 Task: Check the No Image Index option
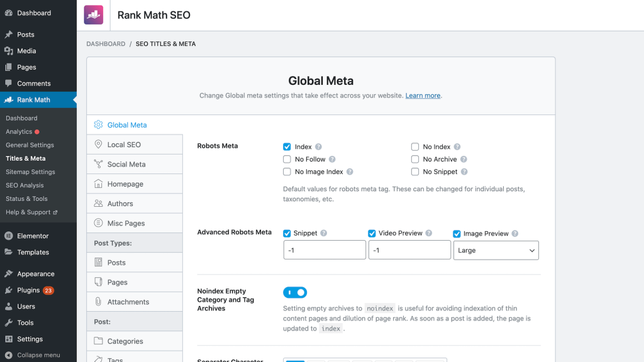(287, 172)
